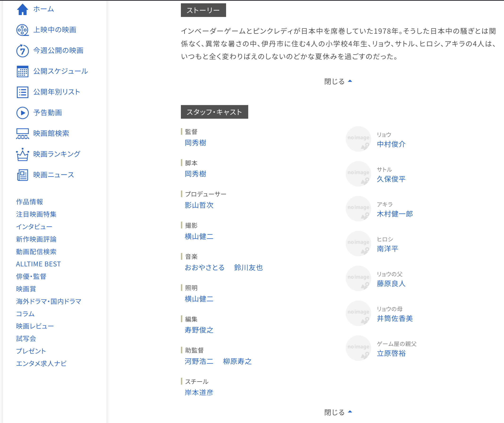Select the film reel icon for 上映中の映画

click(22, 30)
